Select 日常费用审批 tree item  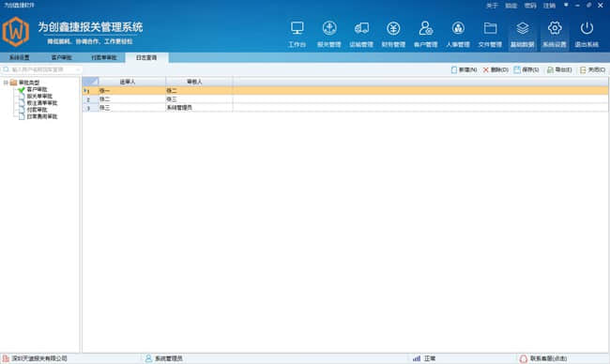tap(42, 116)
